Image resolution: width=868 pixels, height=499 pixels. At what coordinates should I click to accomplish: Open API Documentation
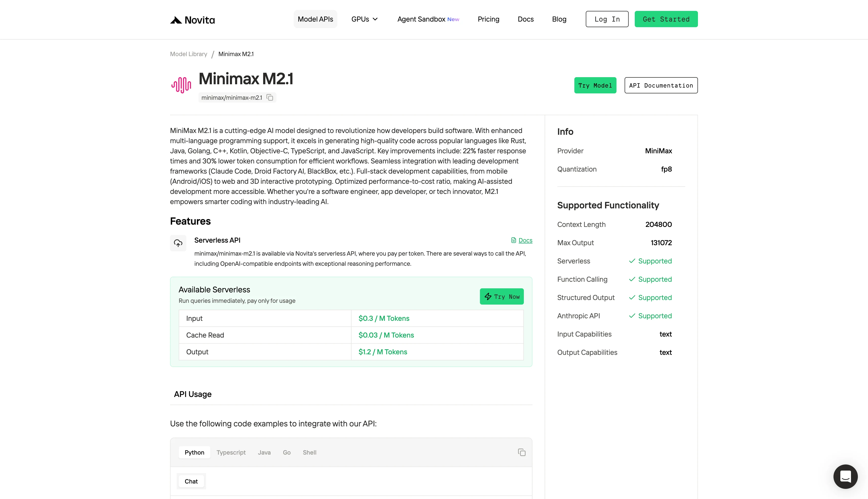(661, 85)
